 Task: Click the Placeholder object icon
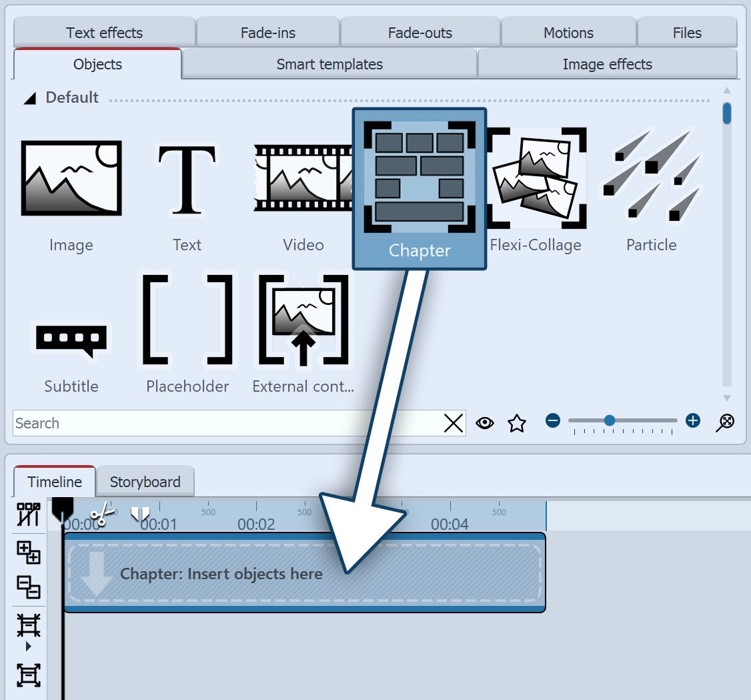click(187, 319)
